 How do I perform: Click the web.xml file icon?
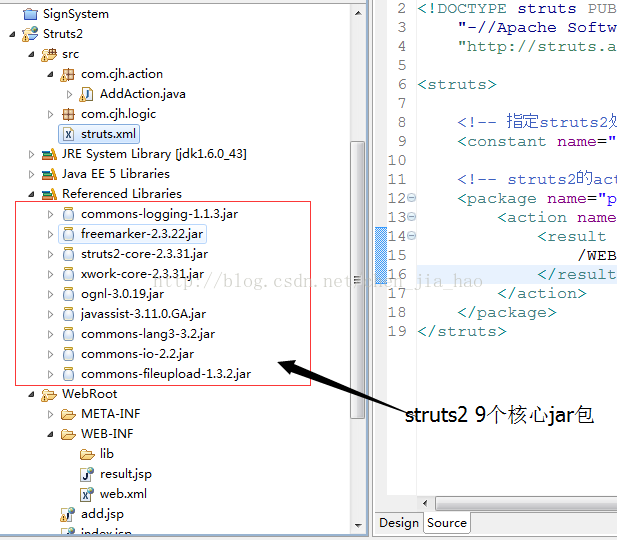(x=87, y=494)
